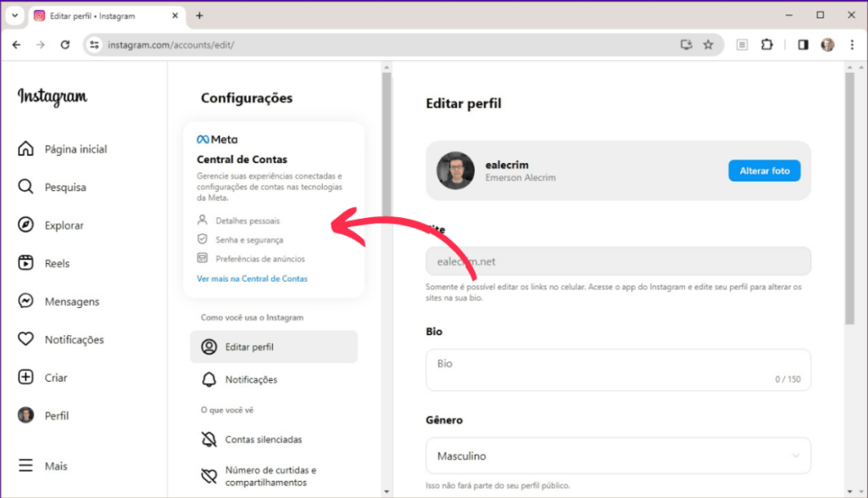Click Senha e segurança text
This screenshot has width=868, height=498.
click(249, 240)
